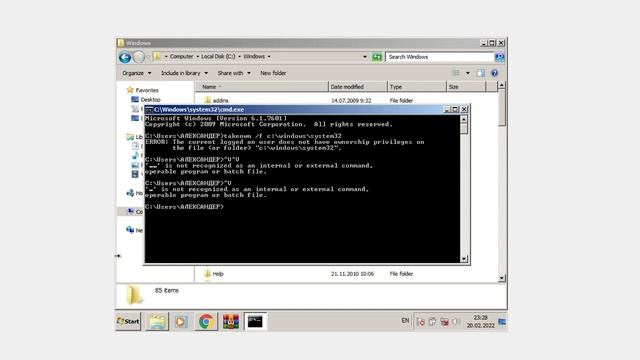
Task: Click Explorer's Forward navigation arrow
Action: pyautogui.click(x=139, y=57)
